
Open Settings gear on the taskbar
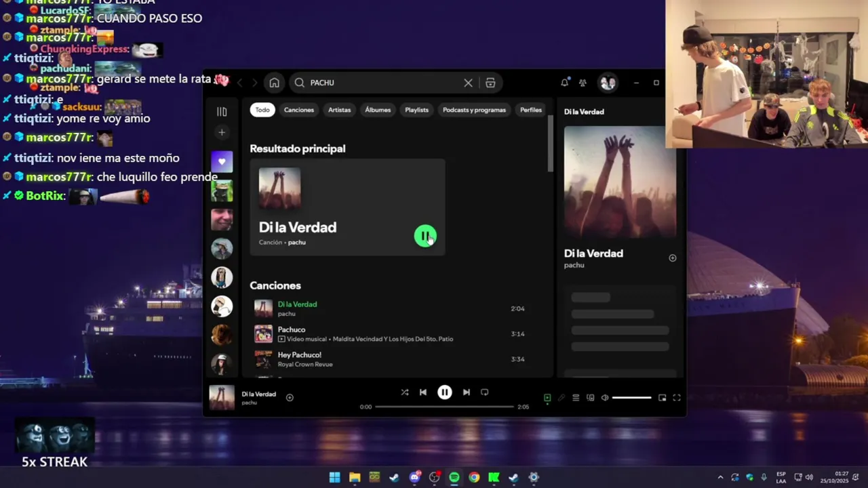[534, 478]
